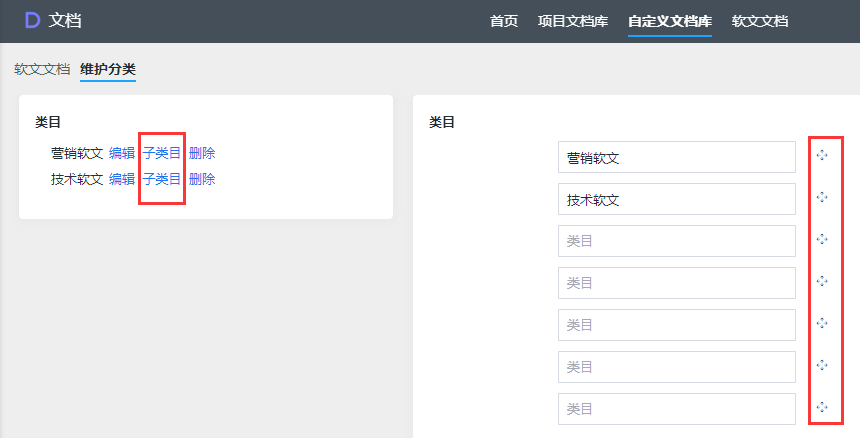Screen dimensions: 860x438
Task: Delete the 技术软文 category
Action: click(202, 179)
